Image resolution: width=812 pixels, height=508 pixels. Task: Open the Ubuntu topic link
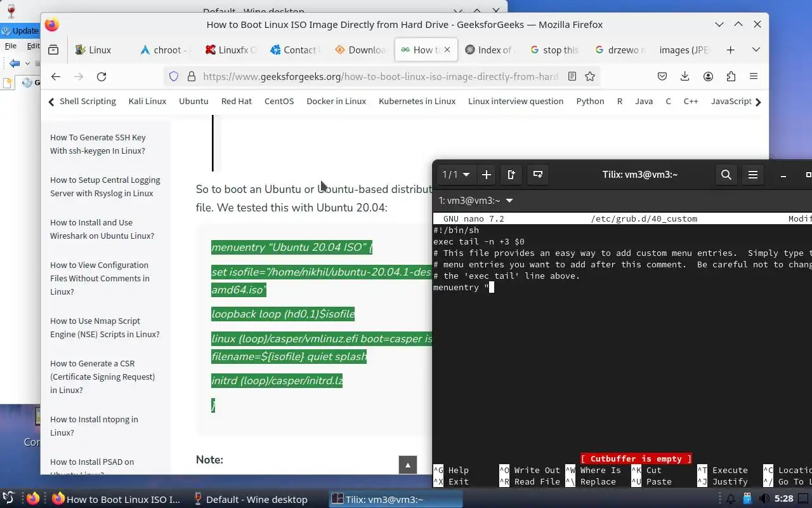coord(193,101)
